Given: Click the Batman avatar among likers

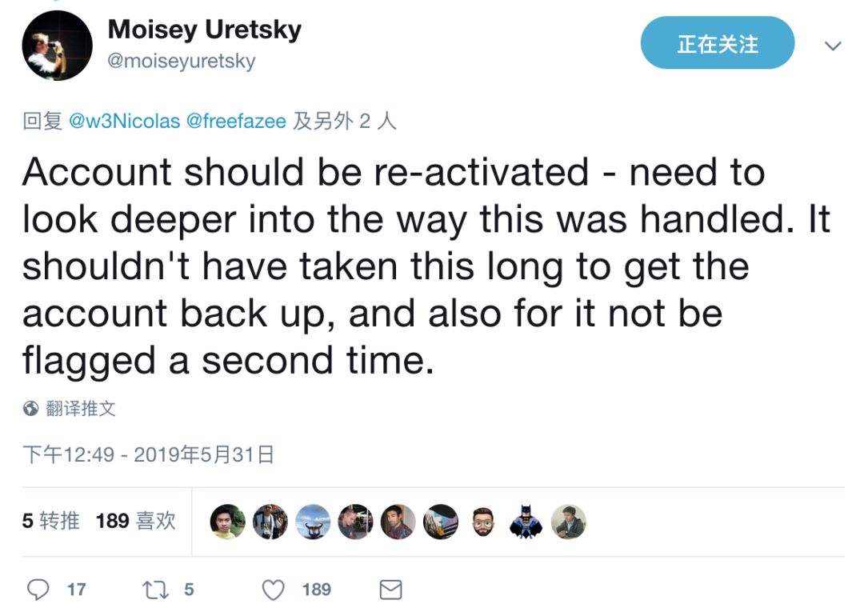Looking at the screenshot, I should tap(526, 522).
